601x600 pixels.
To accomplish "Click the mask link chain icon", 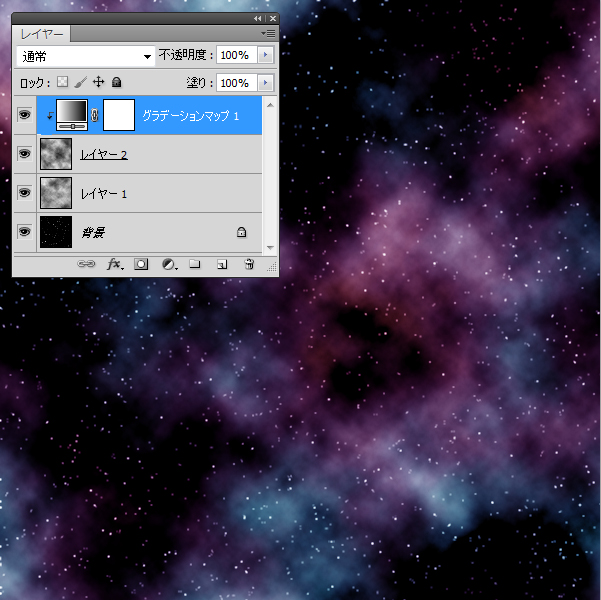I will (95, 115).
